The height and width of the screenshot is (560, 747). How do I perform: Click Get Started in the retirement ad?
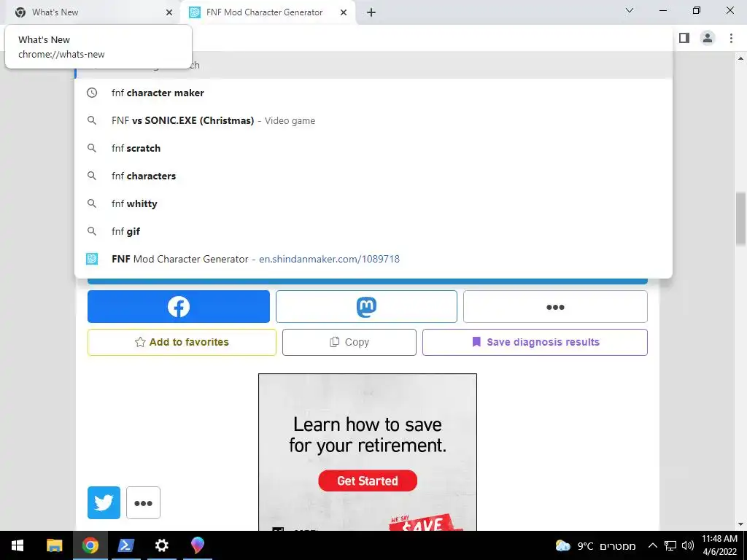pos(368,481)
